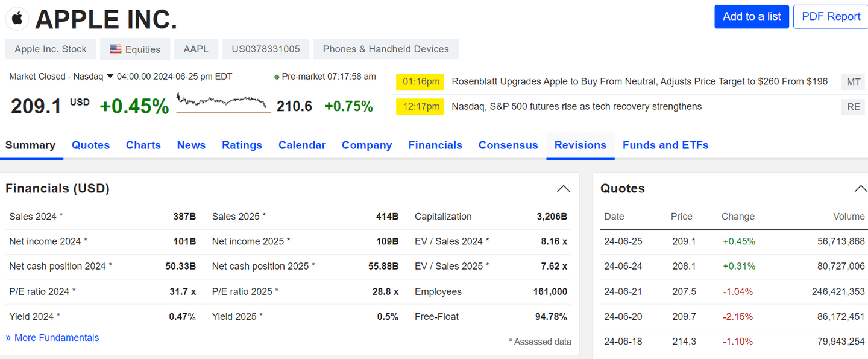Collapse the Financials (USD) panel
This screenshot has width=868, height=359.
(x=563, y=188)
